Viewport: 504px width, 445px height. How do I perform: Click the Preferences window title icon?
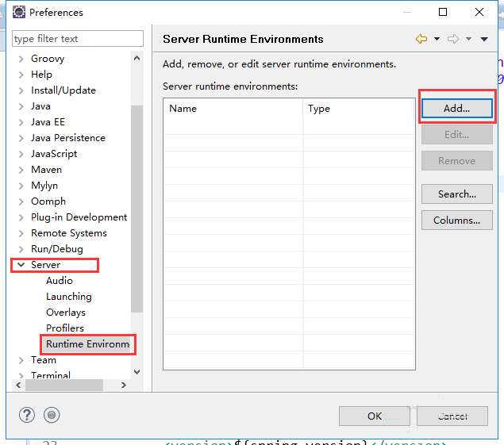tap(19, 12)
